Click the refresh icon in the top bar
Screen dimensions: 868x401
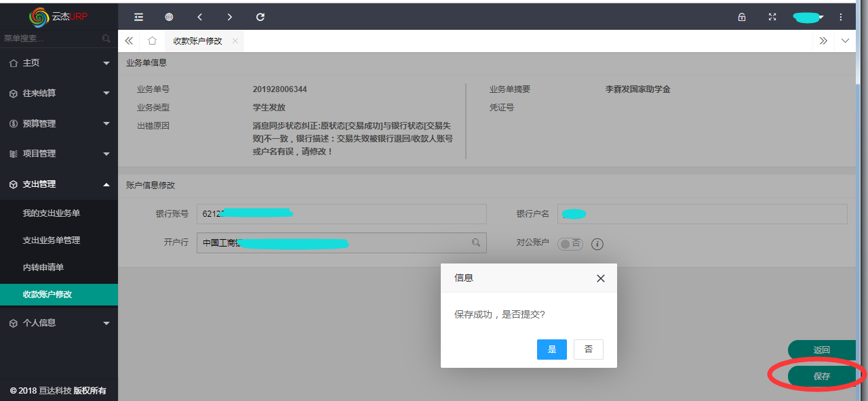[260, 17]
